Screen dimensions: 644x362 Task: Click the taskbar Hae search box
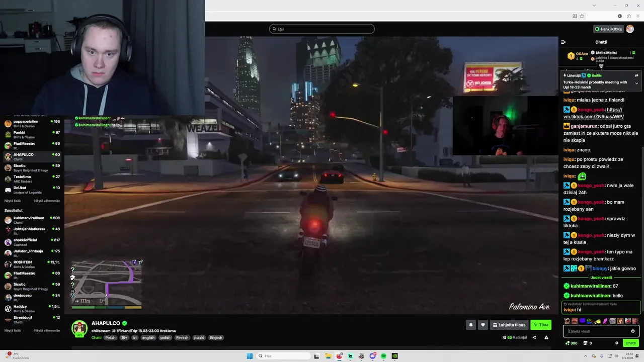[283, 356]
